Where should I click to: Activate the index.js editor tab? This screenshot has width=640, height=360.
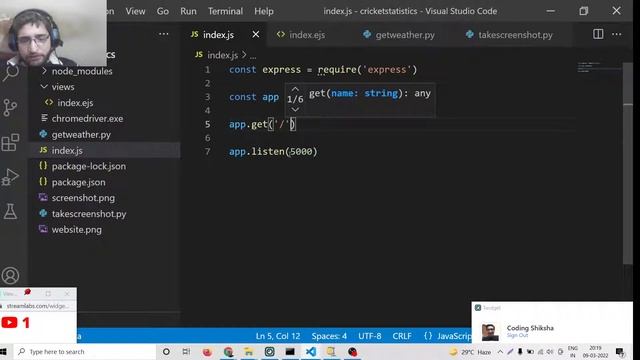[x=218, y=35]
